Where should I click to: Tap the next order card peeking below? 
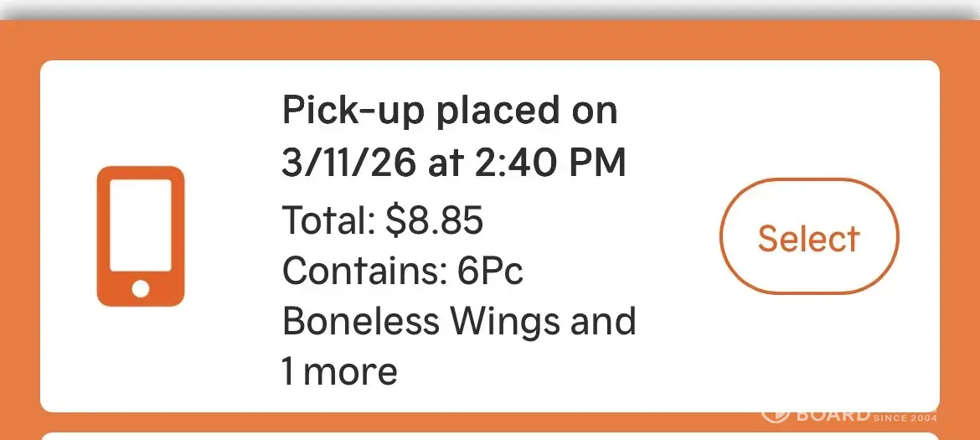pyautogui.click(x=490, y=436)
